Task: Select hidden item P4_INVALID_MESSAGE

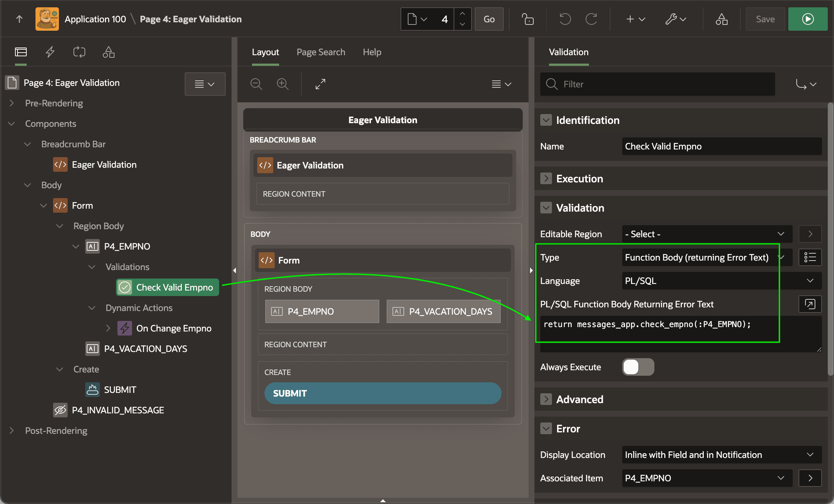Action: pos(117,410)
